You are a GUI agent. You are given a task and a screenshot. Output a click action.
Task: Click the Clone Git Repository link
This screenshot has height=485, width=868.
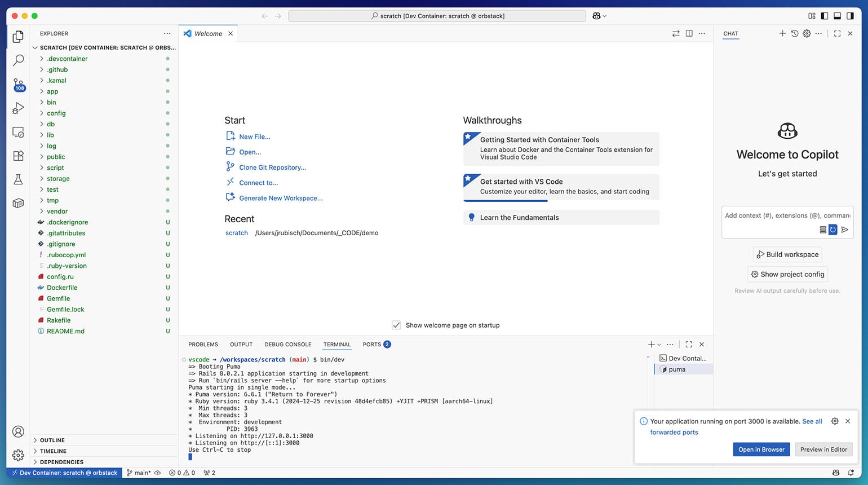click(x=272, y=167)
